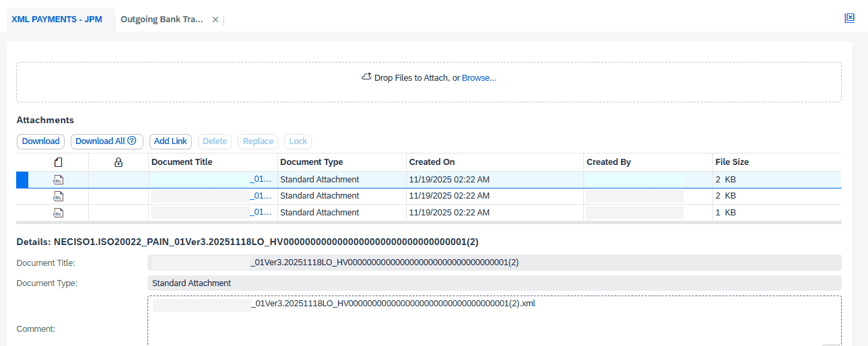Close the Outgoing Bank Tra... tab
The height and width of the screenshot is (346, 868).
pos(215,20)
